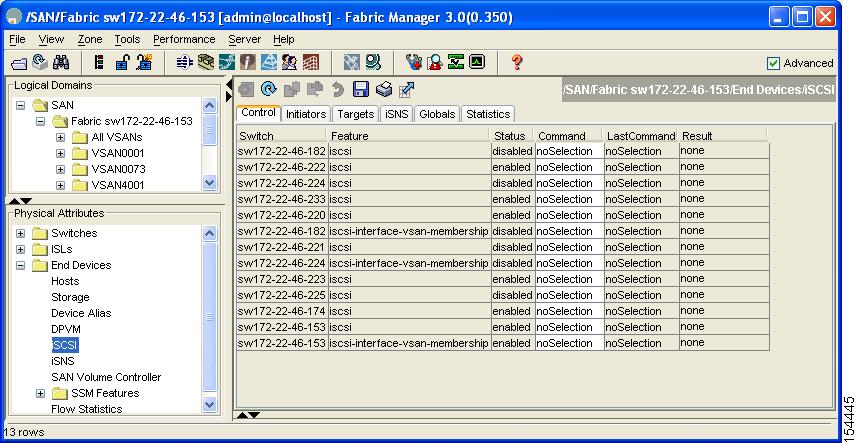Select DPVM in Physical Attributes tree

click(x=66, y=329)
